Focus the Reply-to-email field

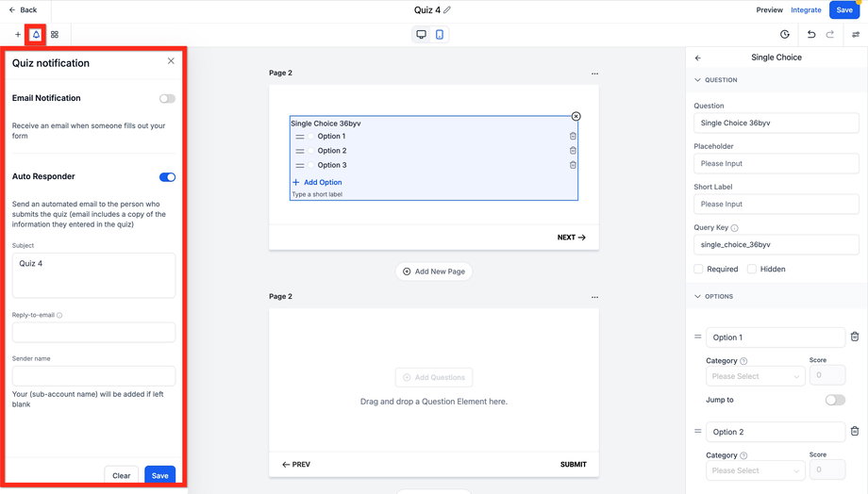pos(93,333)
